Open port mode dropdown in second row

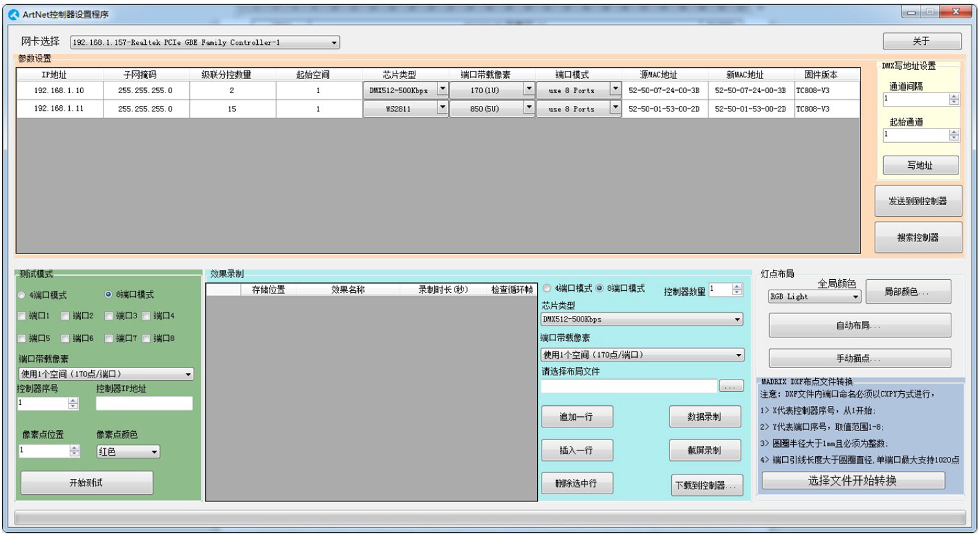pos(615,108)
